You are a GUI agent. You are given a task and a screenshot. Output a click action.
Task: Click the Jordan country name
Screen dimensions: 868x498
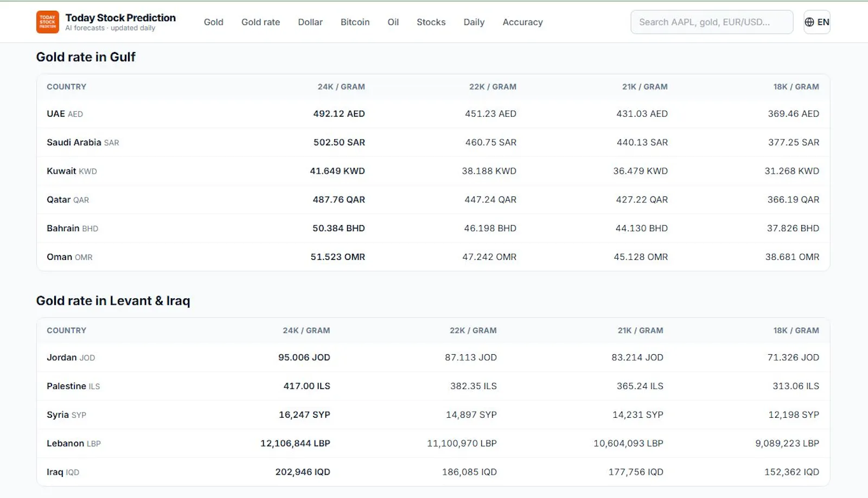click(62, 357)
